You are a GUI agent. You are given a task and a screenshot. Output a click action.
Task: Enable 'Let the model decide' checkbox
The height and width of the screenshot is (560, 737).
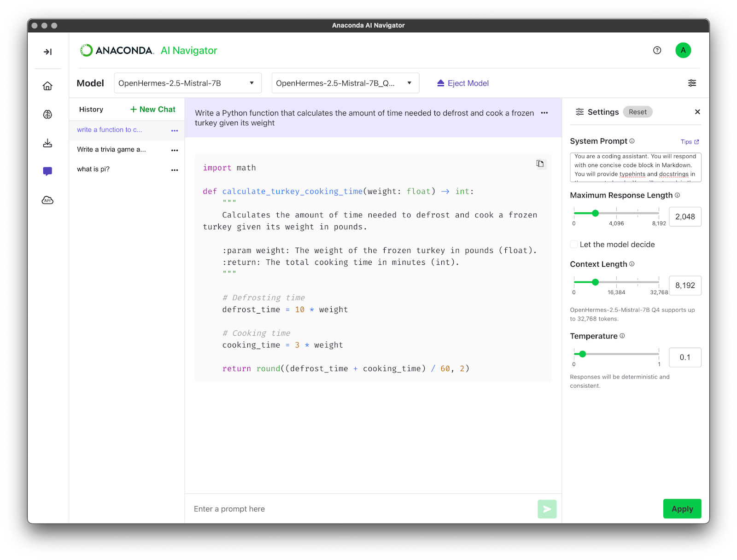click(574, 245)
